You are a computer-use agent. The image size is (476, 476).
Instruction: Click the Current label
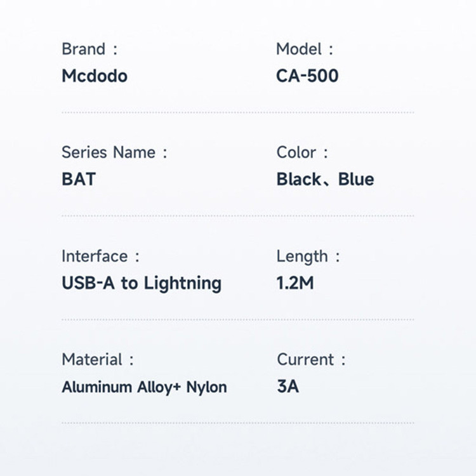click(311, 359)
